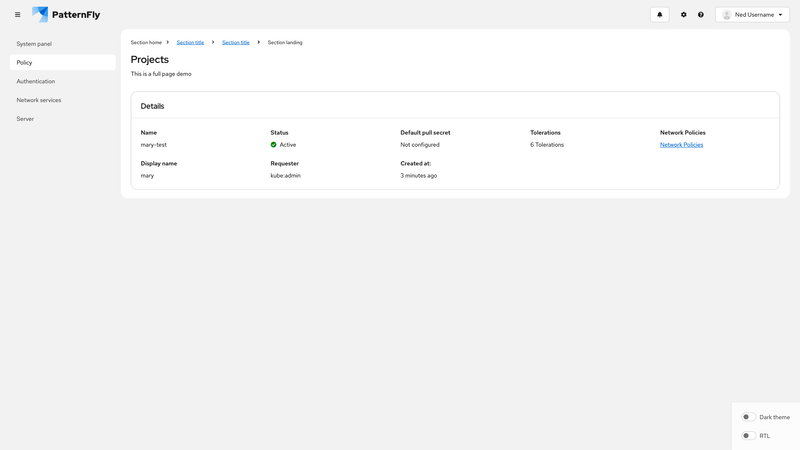Click the PatternFly logo

click(x=66, y=15)
